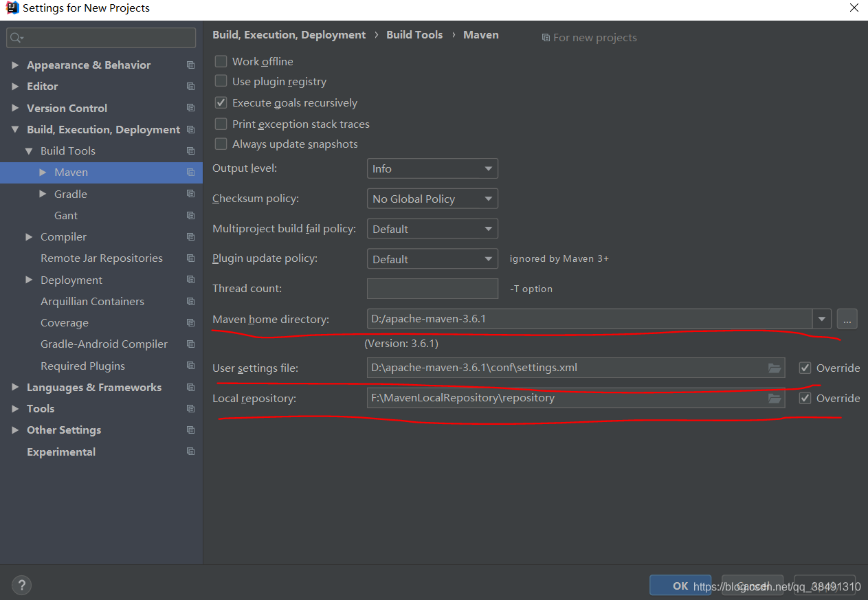Click the project icon beside Remote Jar Repositories
This screenshot has height=600, width=868.
pos(190,258)
